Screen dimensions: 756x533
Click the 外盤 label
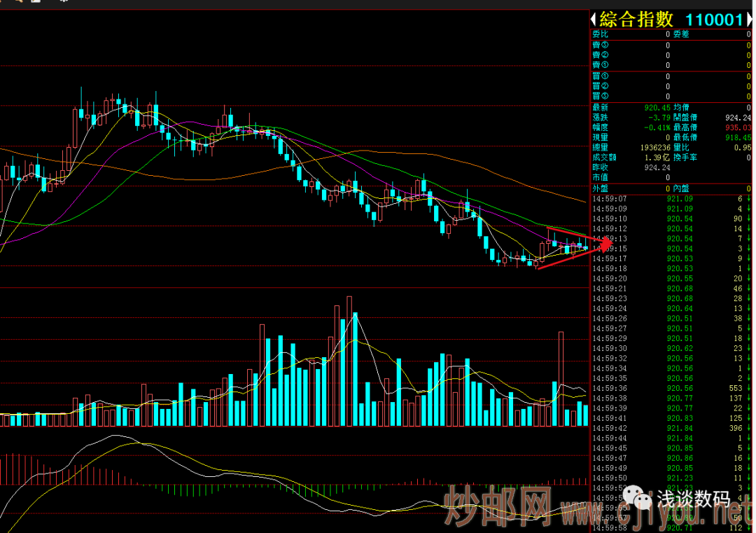[x=600, y=188]
